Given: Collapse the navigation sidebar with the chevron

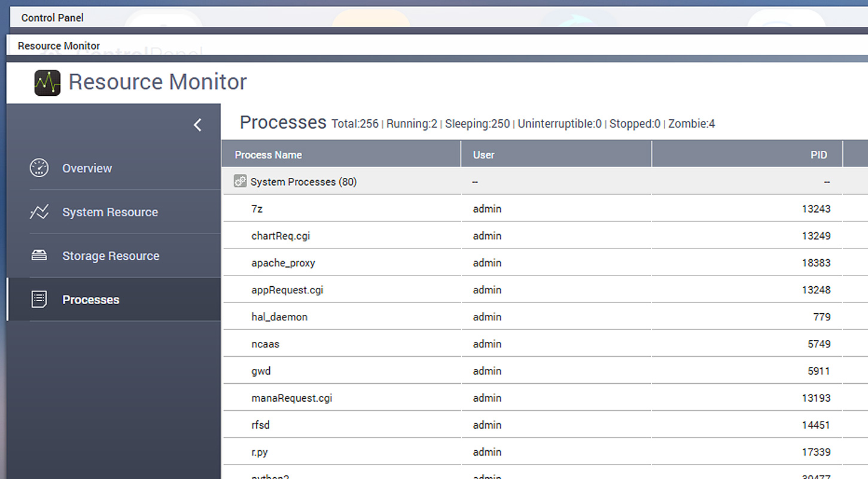Looking at the screenshot, I should click(x=197, y=125).
